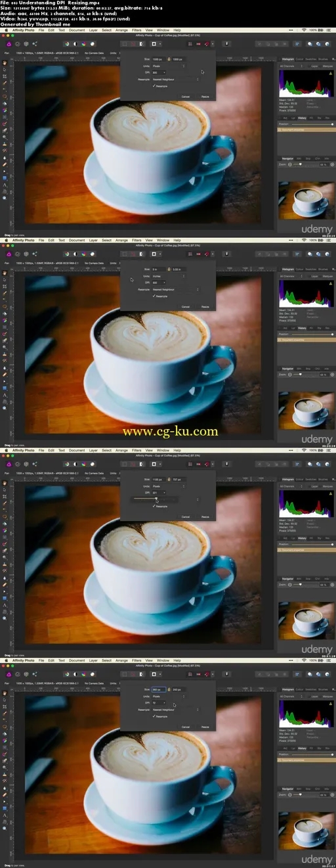Click Cancel in dialog with DPI 72

coord(185,727)
